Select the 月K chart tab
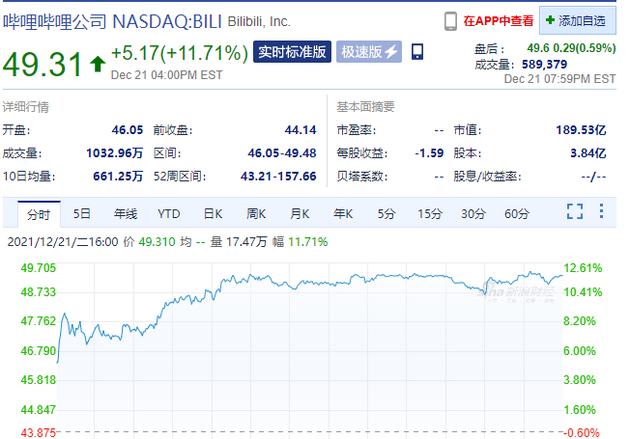630x439 pixels. pyautogui.click(x=300, y=214)
